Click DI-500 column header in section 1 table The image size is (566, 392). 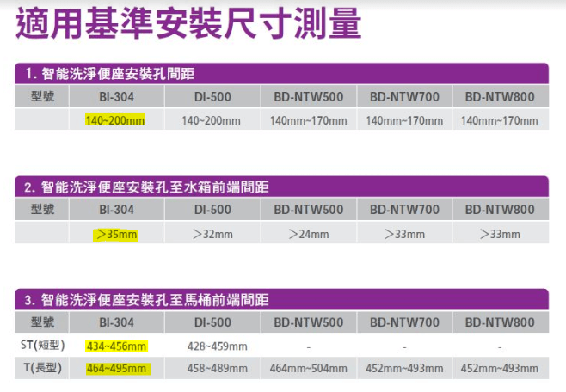click(x=212, y=96)
